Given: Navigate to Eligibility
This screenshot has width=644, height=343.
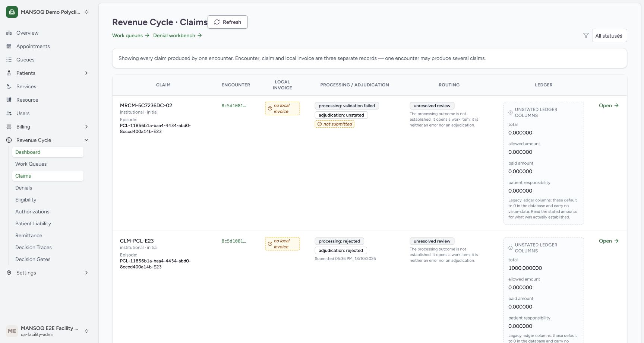Looking at the screenshot, I should (x=48, y=200).
